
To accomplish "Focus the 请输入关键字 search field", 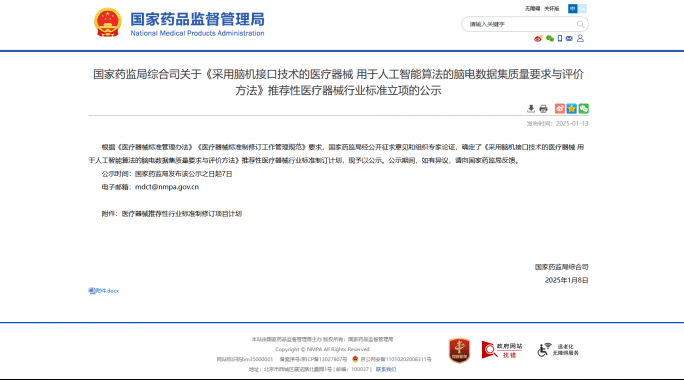I will click(520, 24).
